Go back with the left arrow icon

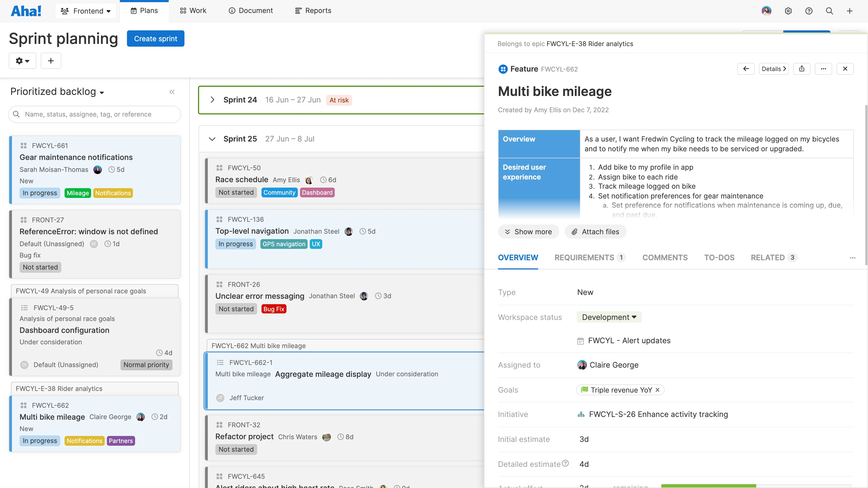click(746, 69)
